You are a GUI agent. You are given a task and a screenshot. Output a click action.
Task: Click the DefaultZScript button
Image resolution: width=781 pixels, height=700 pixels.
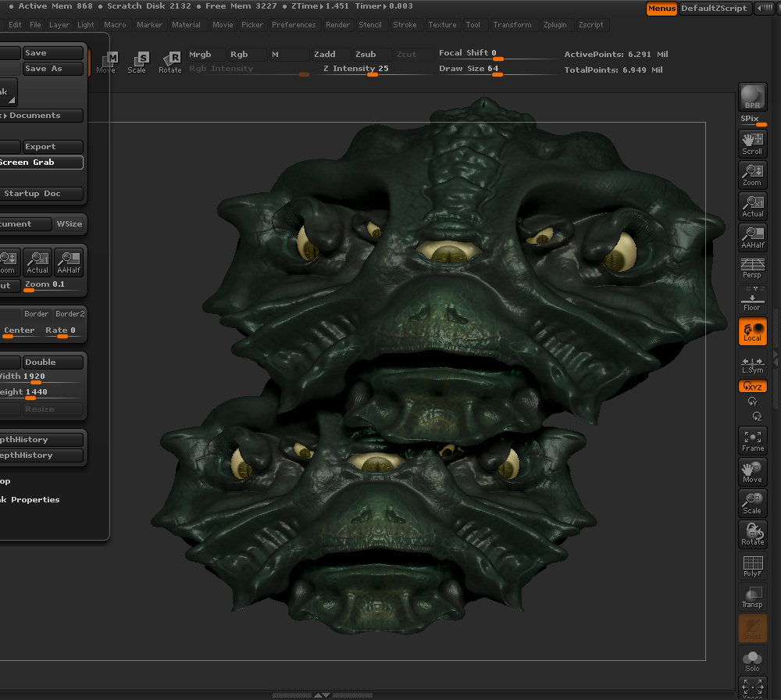coord(715,9)
